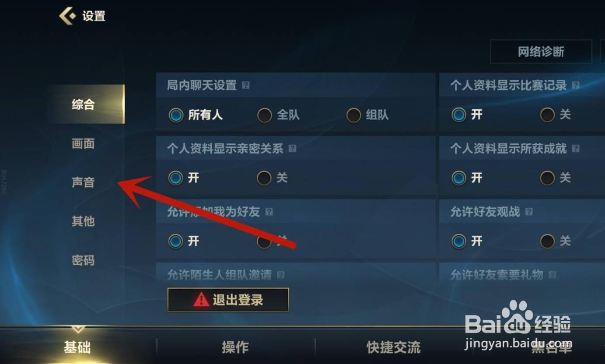Turn off 个人资料显示亲密关系
The image size is (605, 364).
pos(272,178)
